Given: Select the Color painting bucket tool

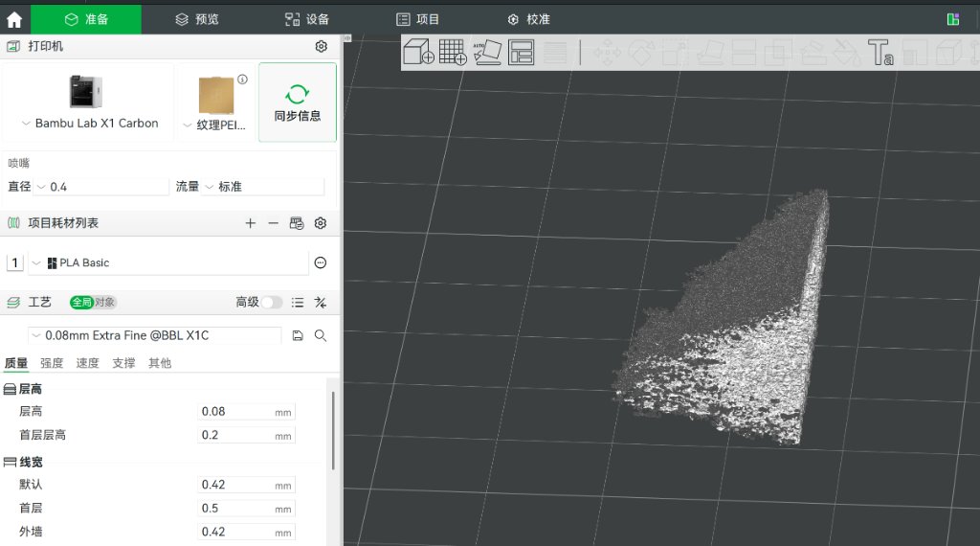Looking at the screenshot, I should pos(847,53).
